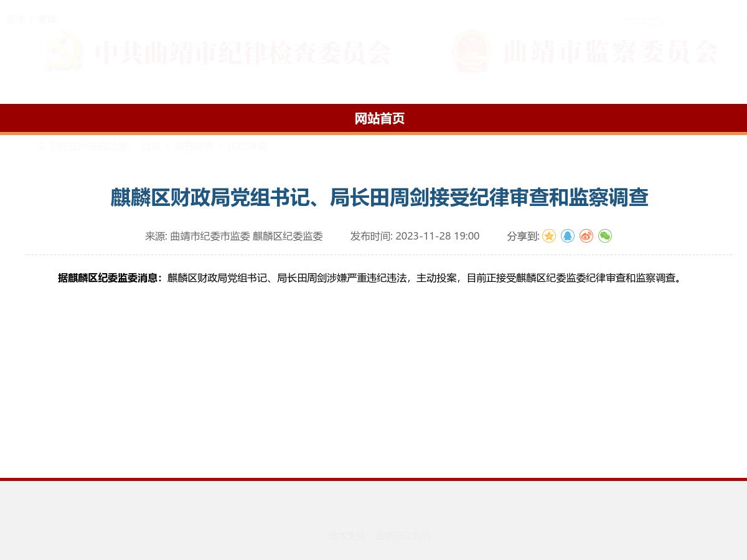
Task: Click the publish time 2023-11-28 19:00
Action: (x=437, y=236)
